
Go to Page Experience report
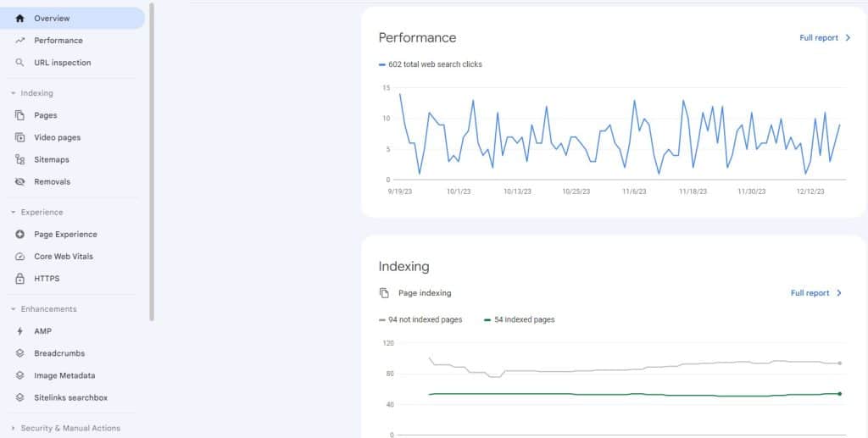[x=65, y=235]
